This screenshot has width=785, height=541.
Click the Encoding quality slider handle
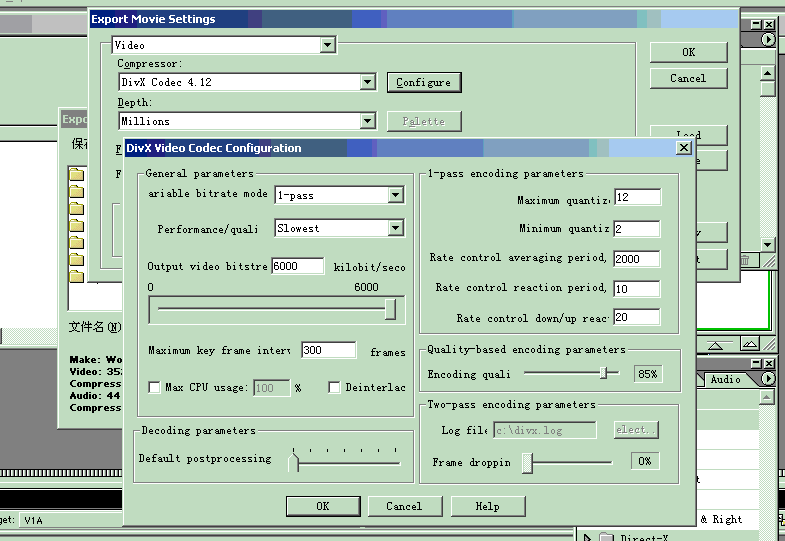point(604,373)
